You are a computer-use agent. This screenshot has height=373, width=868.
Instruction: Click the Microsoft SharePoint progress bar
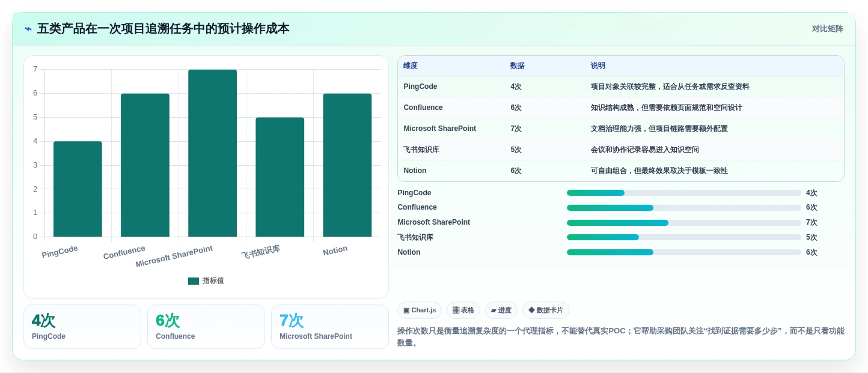coord(683,223)
